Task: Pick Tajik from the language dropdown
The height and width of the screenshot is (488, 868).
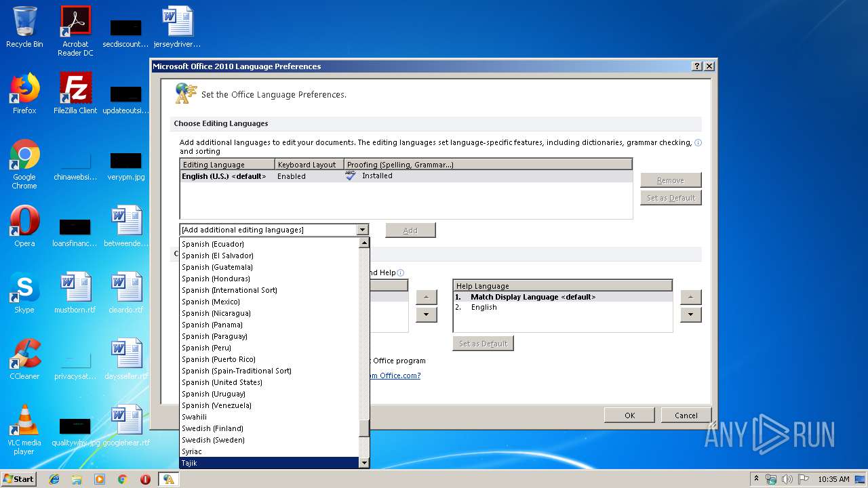Action: click(x=269, y=463)
